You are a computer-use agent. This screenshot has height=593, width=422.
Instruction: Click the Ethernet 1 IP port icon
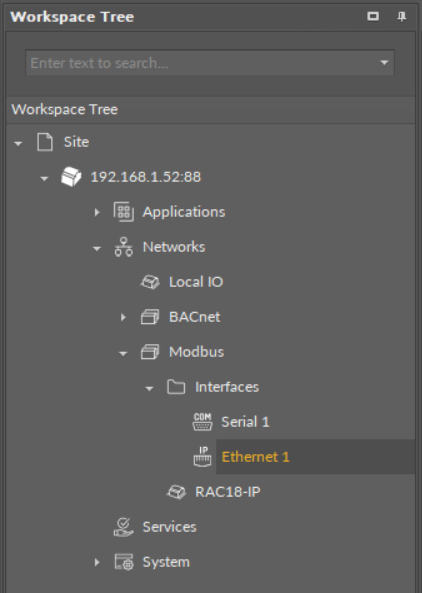point(202,457)
